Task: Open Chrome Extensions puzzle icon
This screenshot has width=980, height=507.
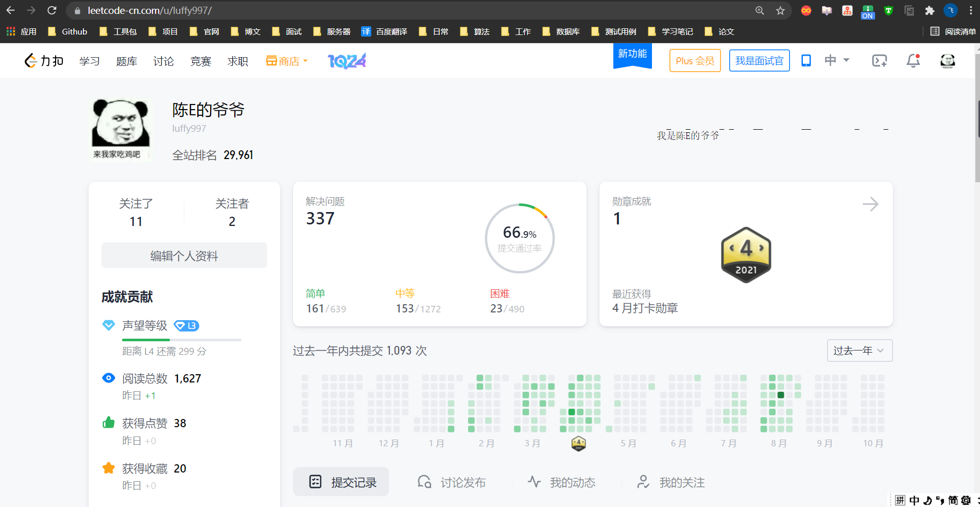Action: 930,10
